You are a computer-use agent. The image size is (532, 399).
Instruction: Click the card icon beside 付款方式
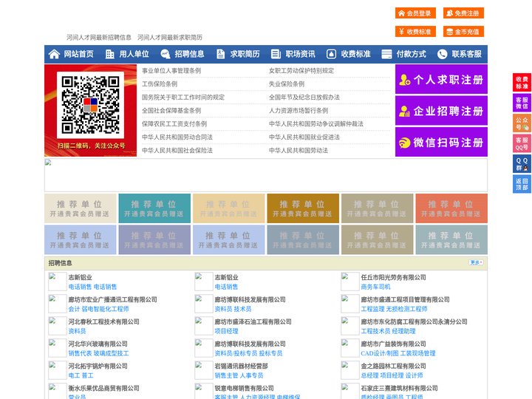(x=386, y=54)
